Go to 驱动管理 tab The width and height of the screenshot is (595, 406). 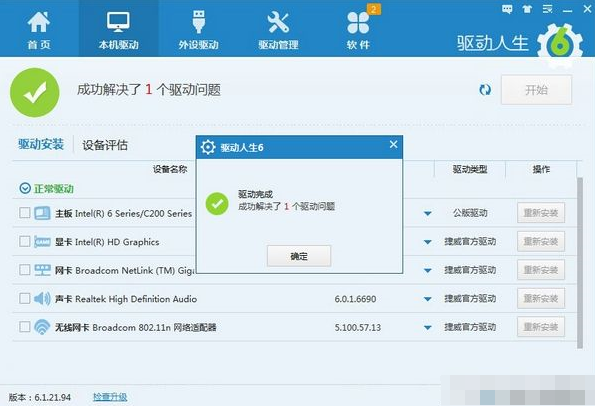(278, 30)
